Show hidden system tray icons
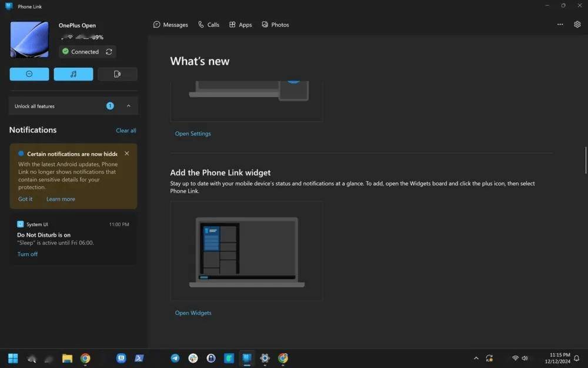588x368 pixels. pyautogui.click(x=476, y=358)
